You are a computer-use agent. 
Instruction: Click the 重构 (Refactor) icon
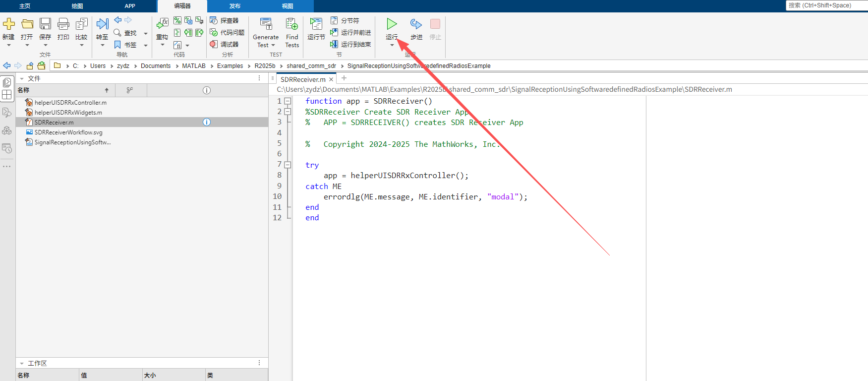pyautogui.click(x=162, y=23)
